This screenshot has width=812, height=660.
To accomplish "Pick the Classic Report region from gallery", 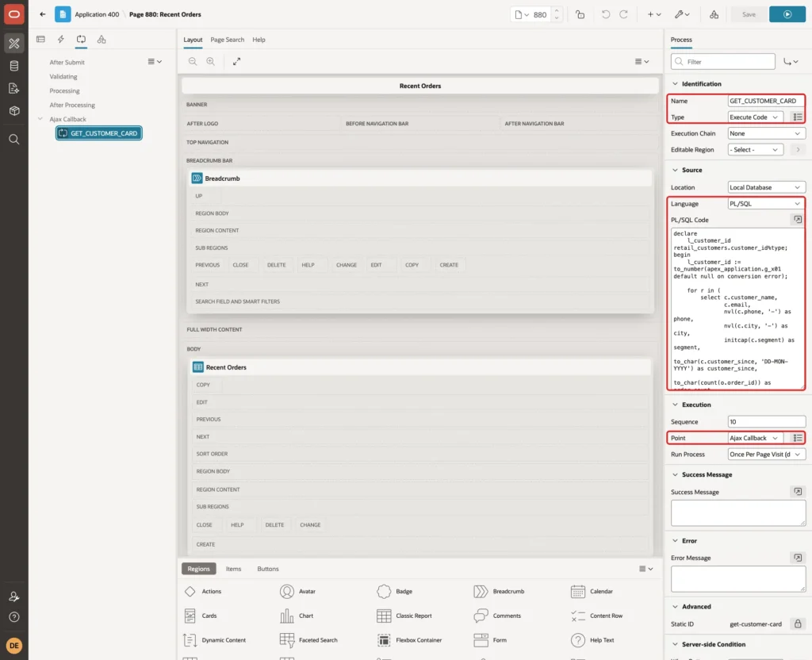I will pyautogui.click(x=404, y=616).
